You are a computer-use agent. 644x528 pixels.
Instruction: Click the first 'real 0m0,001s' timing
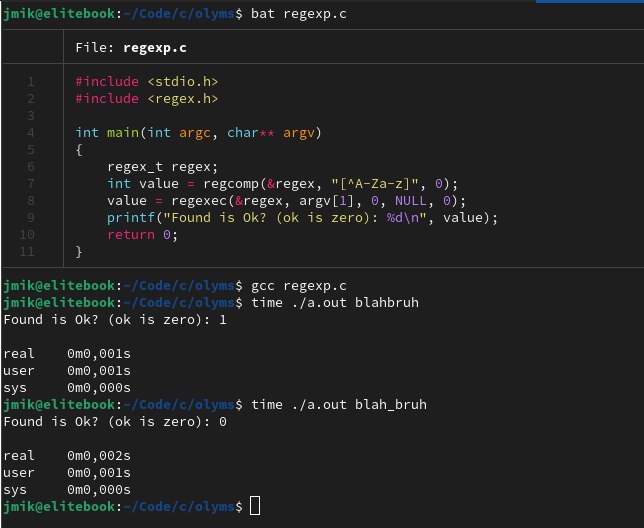67,354
